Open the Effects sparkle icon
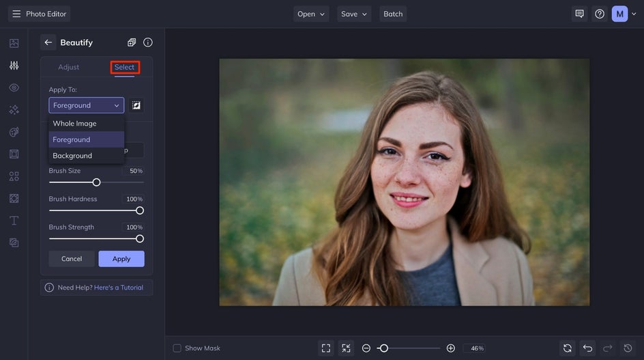Screen dimensions: 644x360 coord(14,110)
